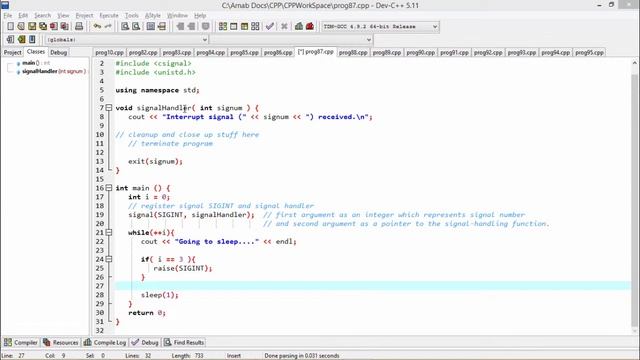
Task: Click the Compile toolbar icon
Action: point(222,27)
